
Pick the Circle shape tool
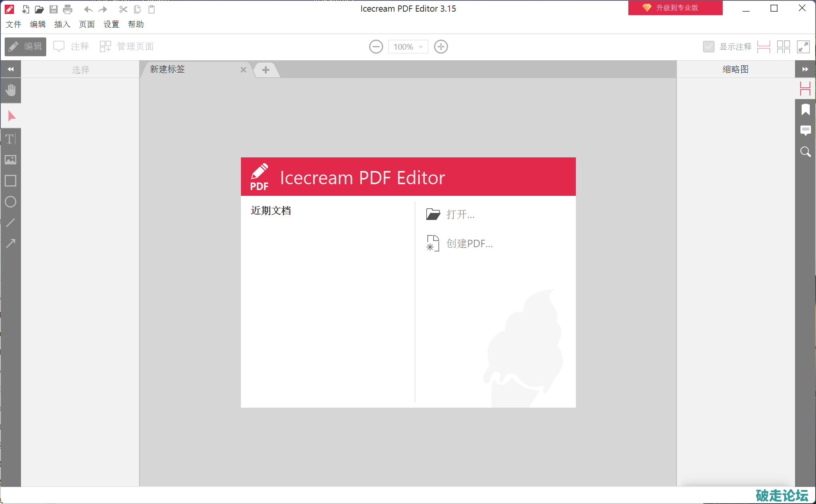(x=10, y=202)
